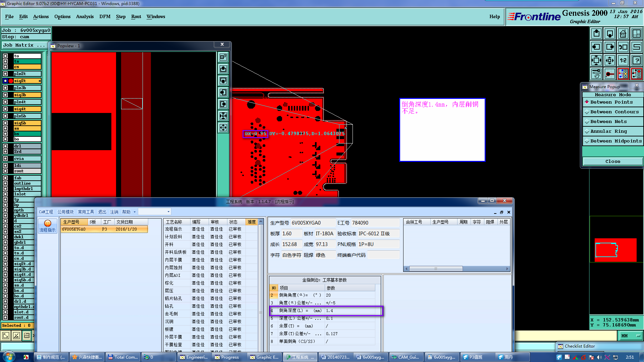Toggle display checkbox for layer sig3b

tap(5, 95)
